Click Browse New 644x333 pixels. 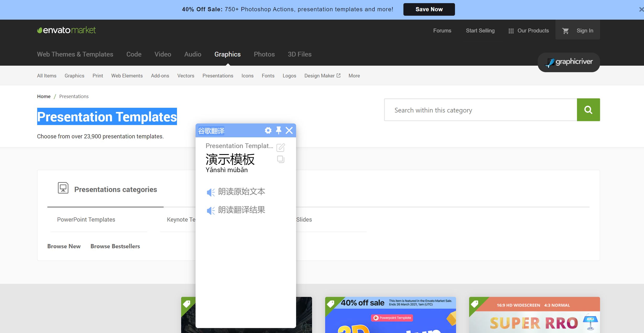64,246
